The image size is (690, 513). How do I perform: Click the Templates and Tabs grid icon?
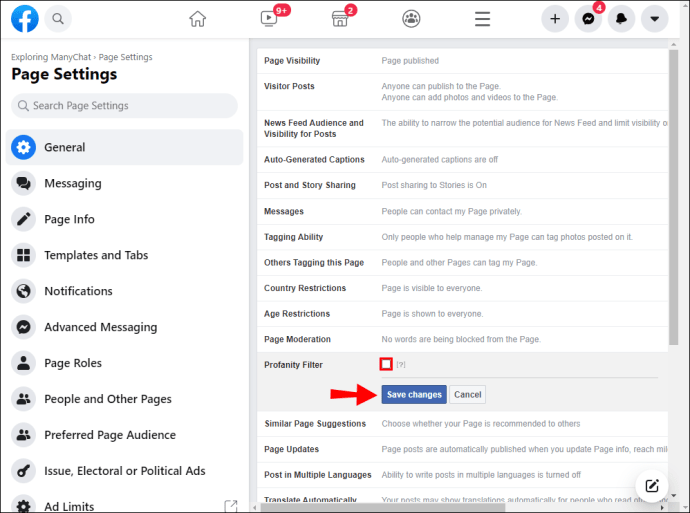[x=23, y=255]
